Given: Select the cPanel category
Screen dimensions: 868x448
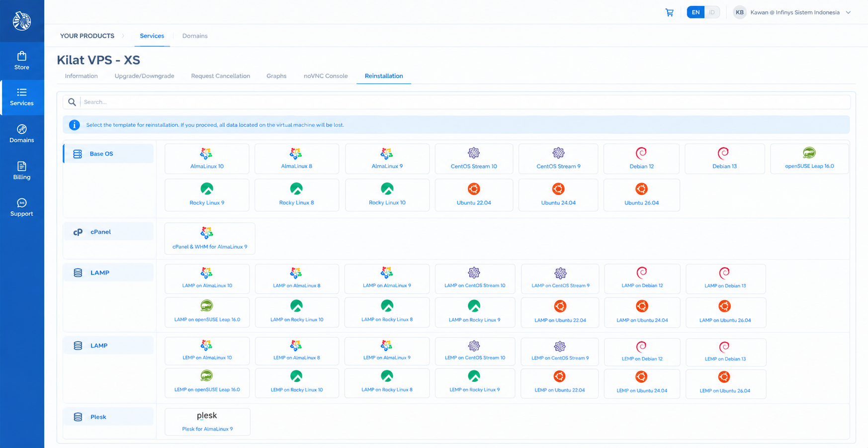Looking at the screenshot, I should coord(108,232).
